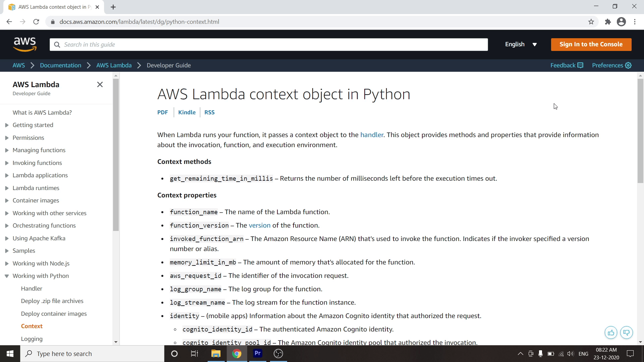Reload the page with the refresh icon
Viewport: 644px width, 362px height.
[36, 22]
